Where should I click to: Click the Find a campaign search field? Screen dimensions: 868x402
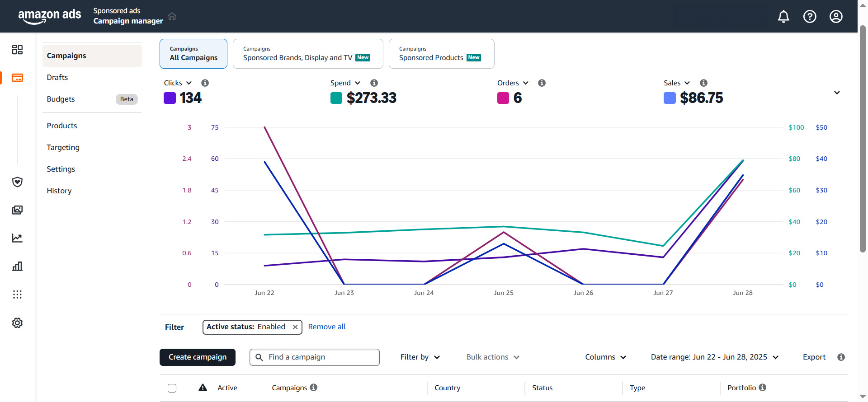320,357
